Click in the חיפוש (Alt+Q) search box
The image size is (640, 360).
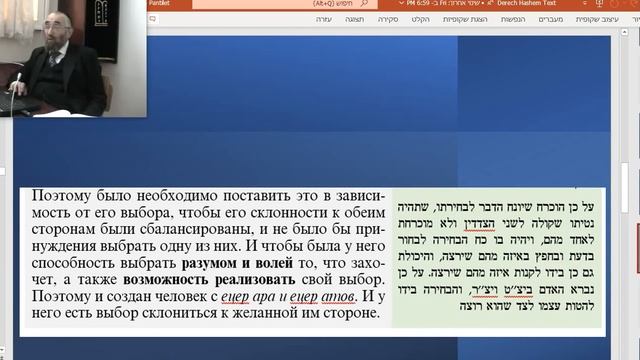tap(284, 4)
